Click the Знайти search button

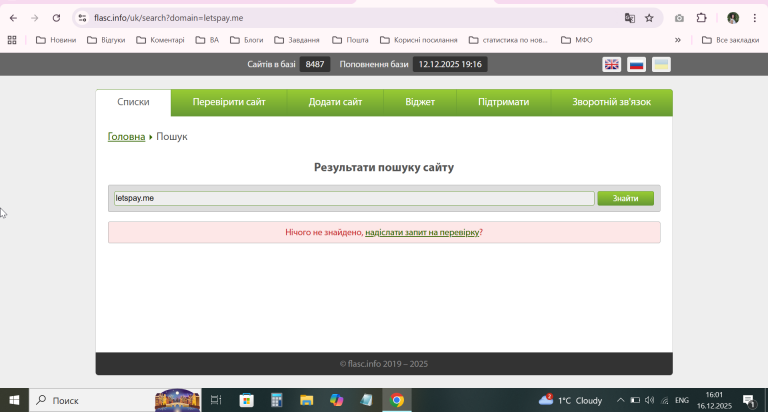tap(625, 198)
